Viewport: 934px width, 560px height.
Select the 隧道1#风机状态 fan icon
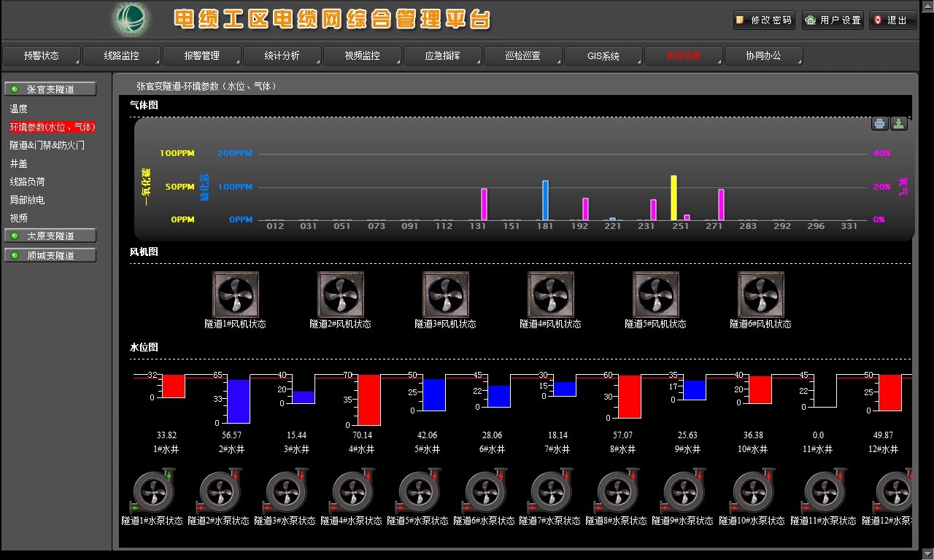tap(235, 295)
